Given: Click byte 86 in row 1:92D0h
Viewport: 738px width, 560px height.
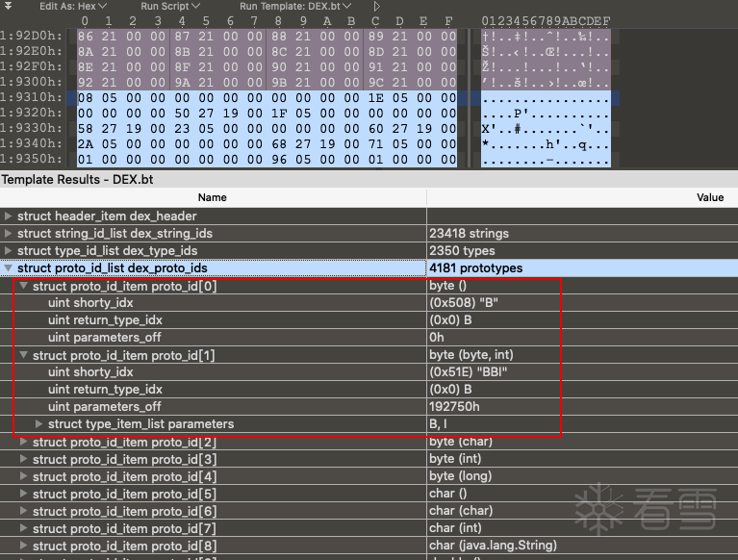Looking at the screenshot, I should [86, 37].
